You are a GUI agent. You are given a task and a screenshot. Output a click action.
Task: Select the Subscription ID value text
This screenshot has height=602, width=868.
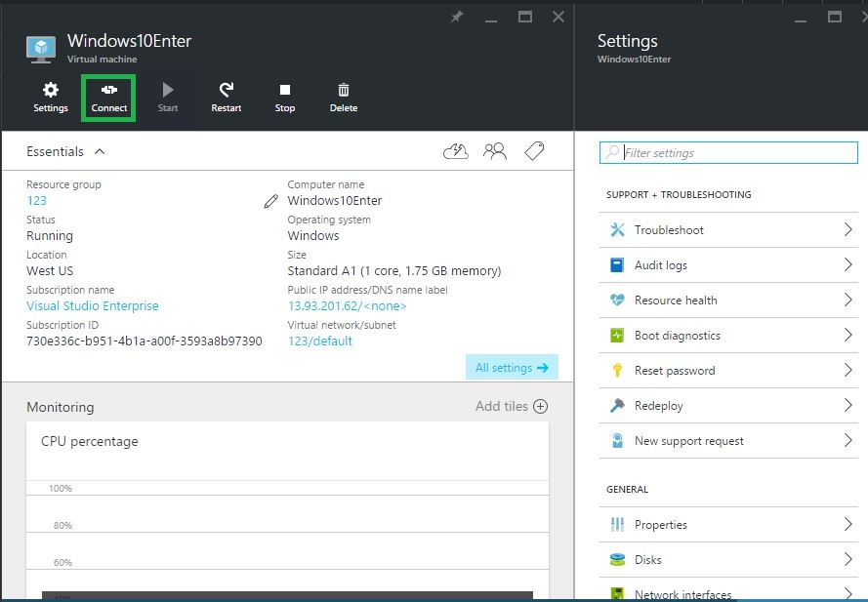pos(144,341)
